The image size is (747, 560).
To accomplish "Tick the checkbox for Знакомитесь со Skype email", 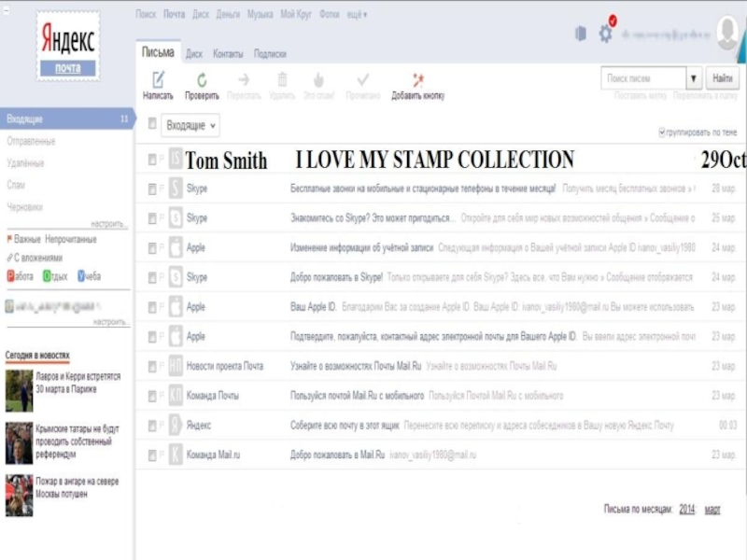I will tap(152, 218).
